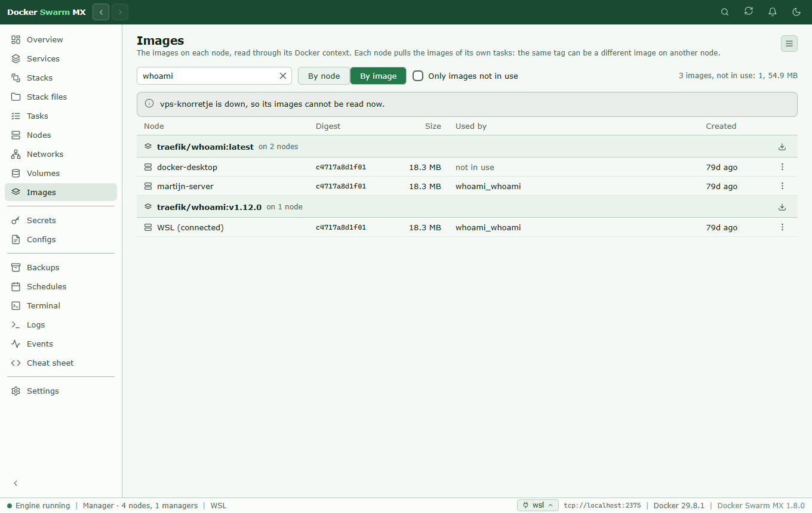Open Overview in sidebar

point(61,39)
